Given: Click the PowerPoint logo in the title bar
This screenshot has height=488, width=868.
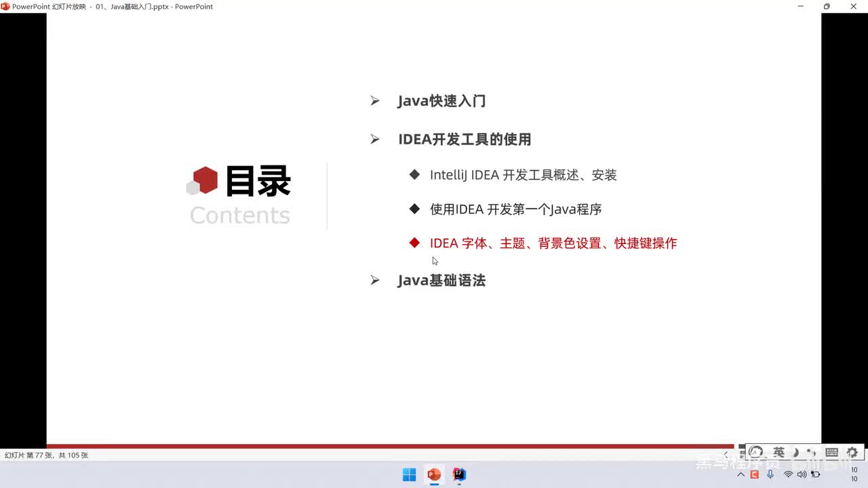Looking at the screenshot, I should coord(5,6).
